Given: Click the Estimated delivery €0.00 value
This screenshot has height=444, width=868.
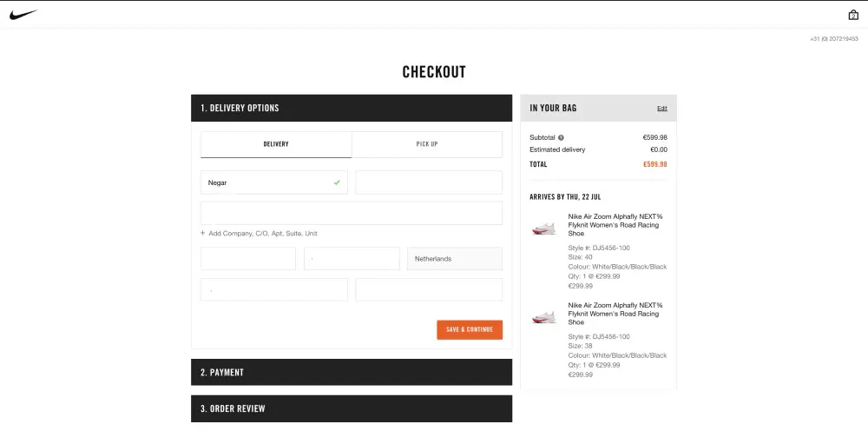Looking at the screenshot, I should [659, 149].
